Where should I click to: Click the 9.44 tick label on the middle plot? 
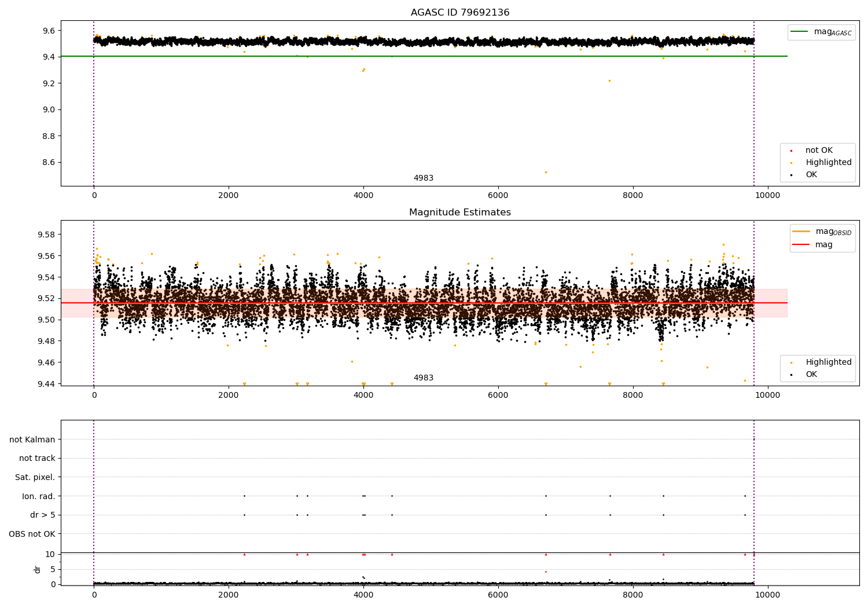(x=45, y=384)
